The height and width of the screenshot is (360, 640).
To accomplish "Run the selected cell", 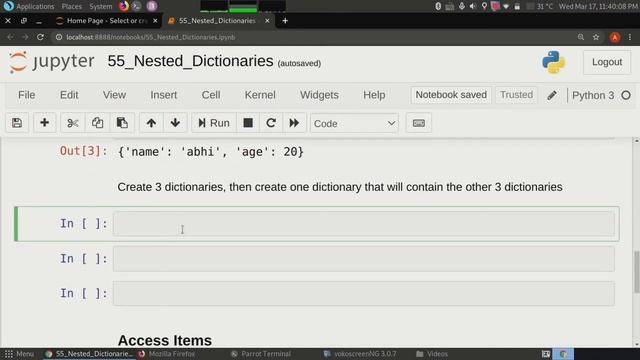I will [213, 123].
